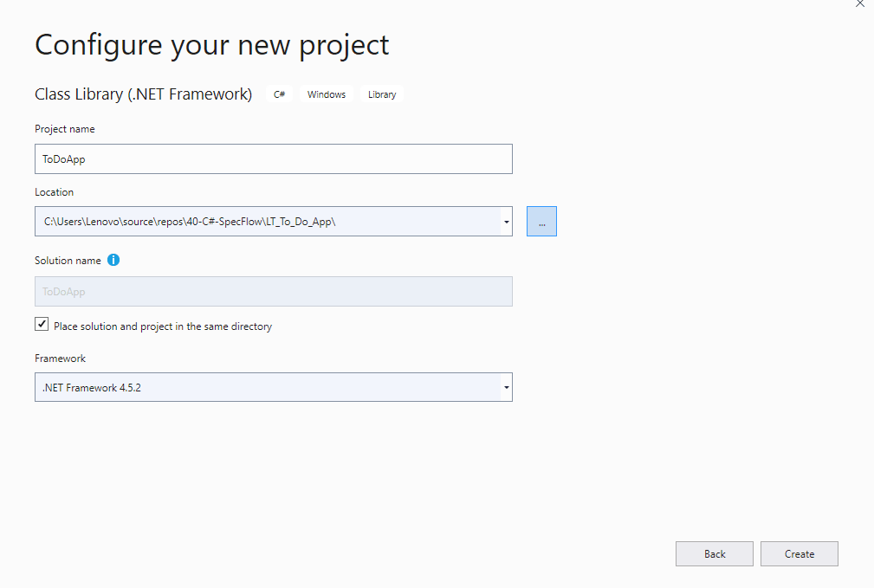Close the Configure your new project window
The image size is (874, 588).
pos(860,3)
